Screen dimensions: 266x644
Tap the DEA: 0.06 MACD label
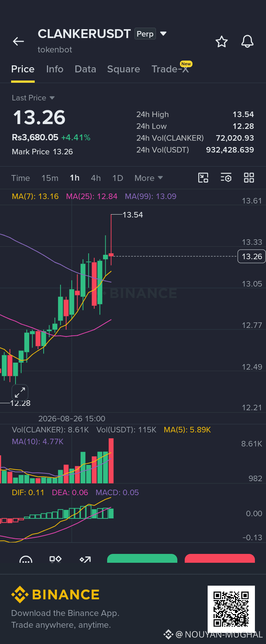tap(70, 493)
